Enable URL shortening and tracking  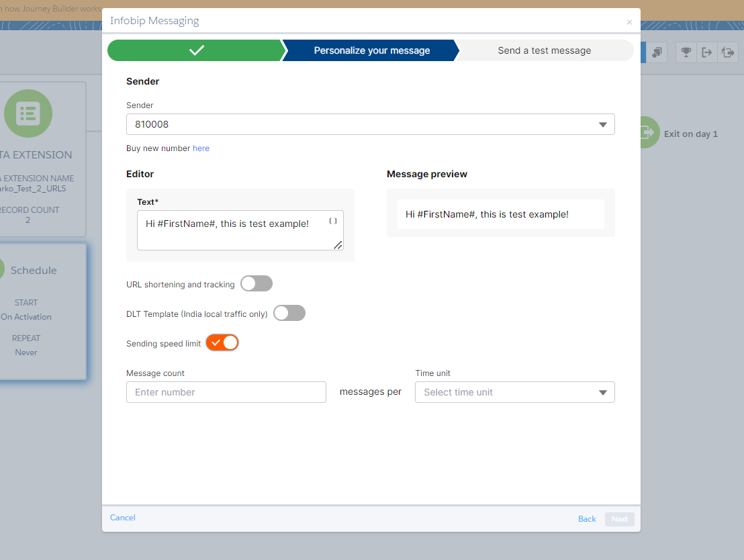coord(257,284)
